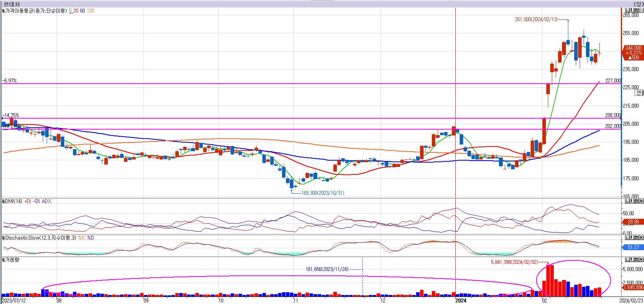
Task: Open the DMI(14) indicator label
Action: [14, 201]
